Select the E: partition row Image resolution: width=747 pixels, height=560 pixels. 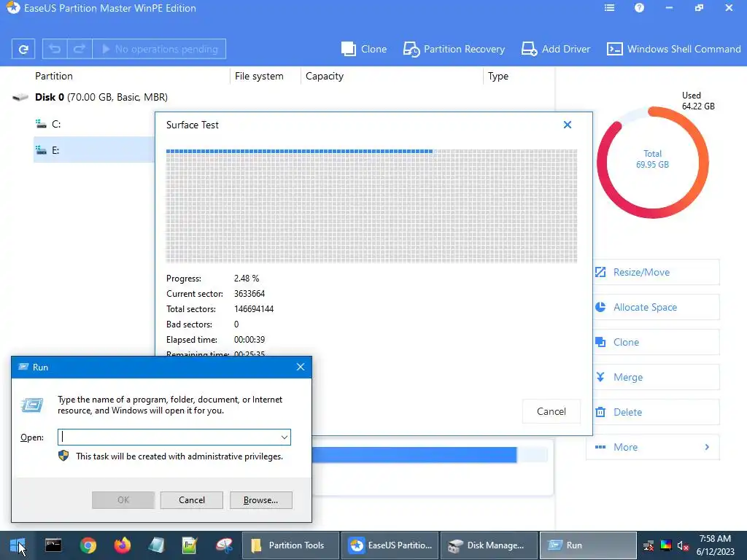click(x=94, y=150)
